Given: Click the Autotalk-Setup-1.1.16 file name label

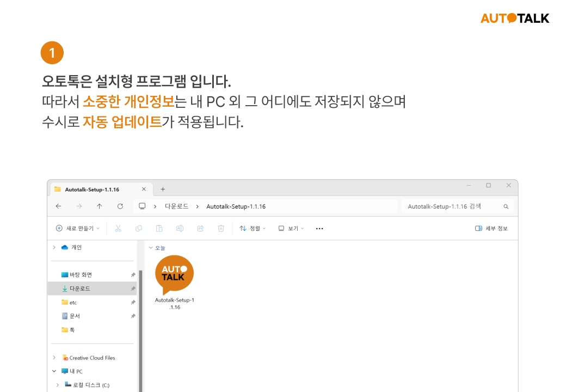Looking at the screenshot, I should [175, 304].
